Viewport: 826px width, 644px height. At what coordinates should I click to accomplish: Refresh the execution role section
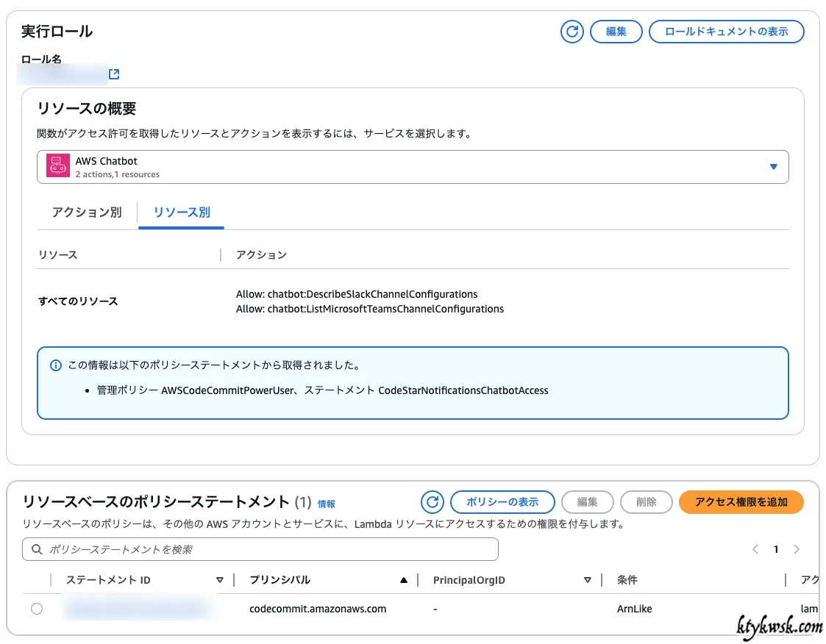[572, 32]
